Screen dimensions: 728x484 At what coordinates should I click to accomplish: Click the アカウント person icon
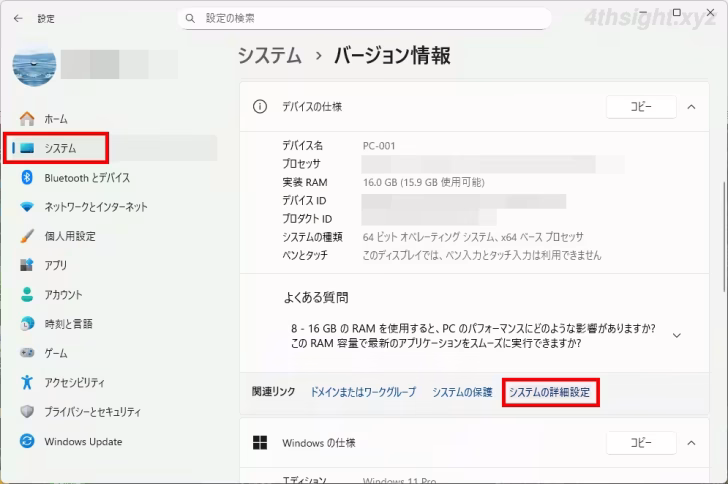click(x=27, y=294)
